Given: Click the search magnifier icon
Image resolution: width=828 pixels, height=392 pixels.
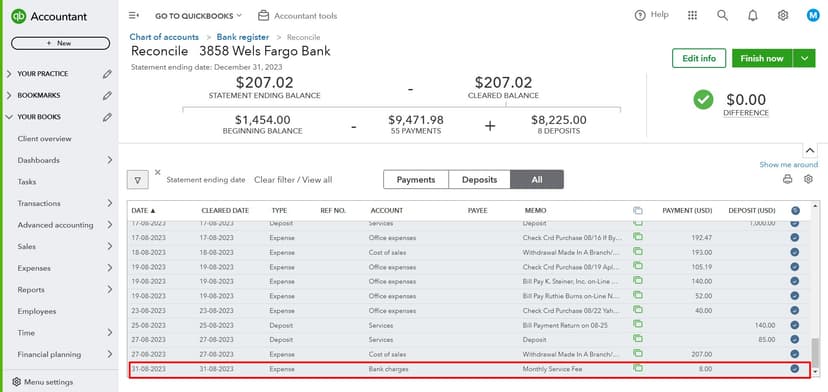Looking at the screenshot, I should pos(722,15).
